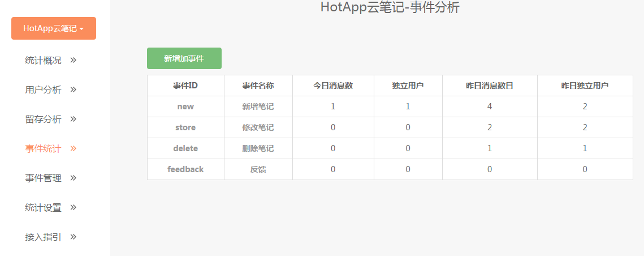Open the HotApp云笔记 app dropdown
The height and width of the screenshot is (256, 644).
tap(54, 28)
